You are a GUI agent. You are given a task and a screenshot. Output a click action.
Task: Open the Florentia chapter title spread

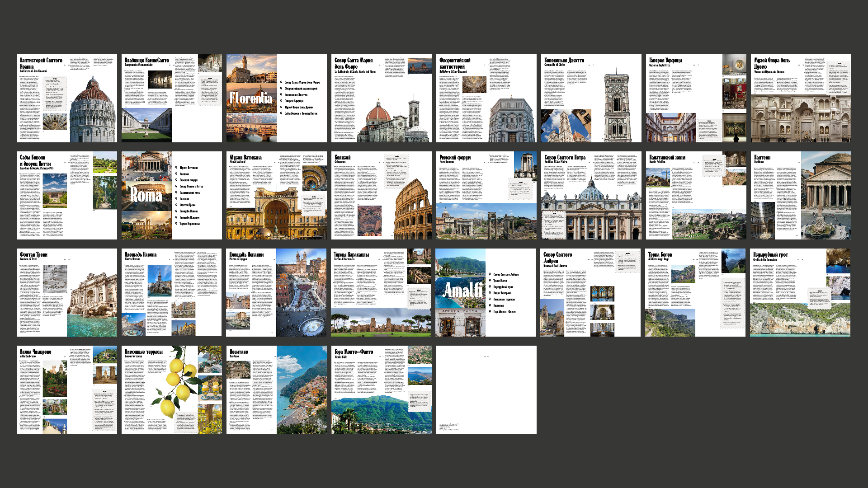277,99
